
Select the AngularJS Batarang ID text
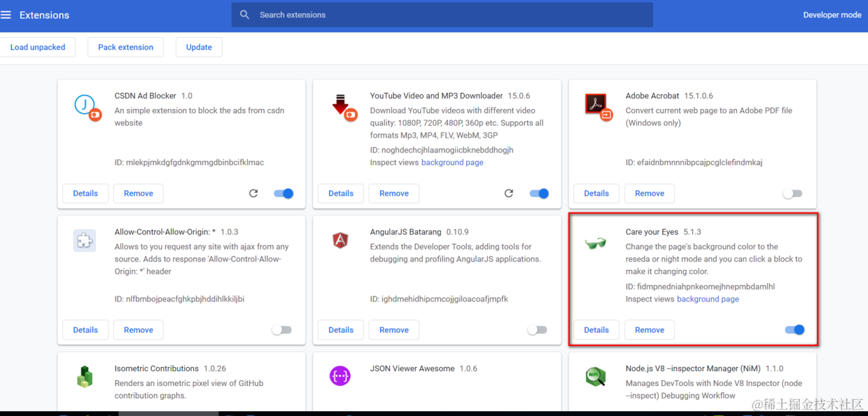click(439, 299)
